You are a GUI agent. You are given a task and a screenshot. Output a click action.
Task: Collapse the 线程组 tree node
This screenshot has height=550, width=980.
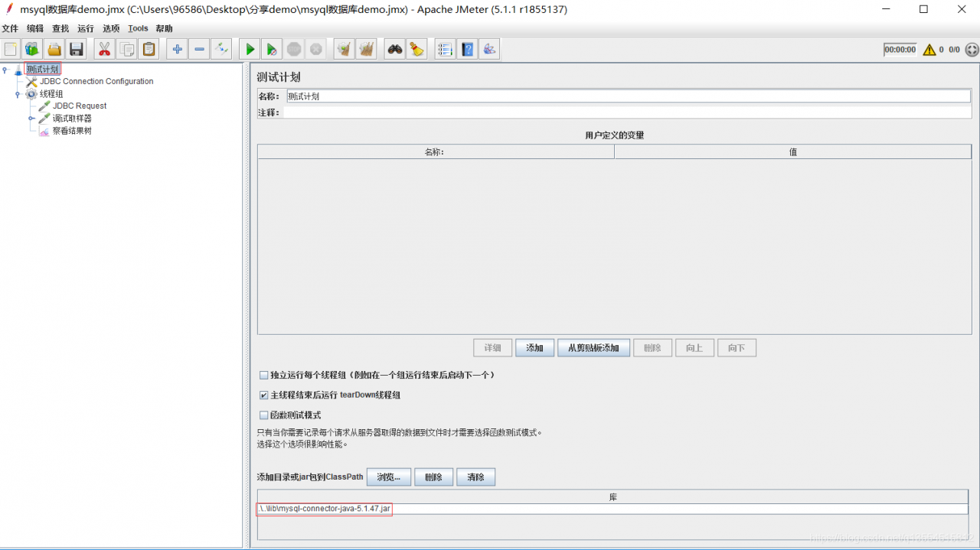(x=18, y=94)
